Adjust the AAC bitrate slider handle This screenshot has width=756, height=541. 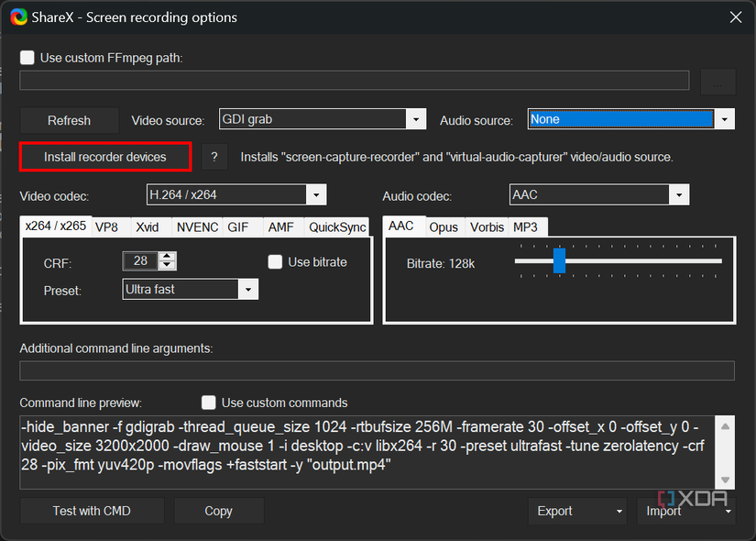(559, 261)
